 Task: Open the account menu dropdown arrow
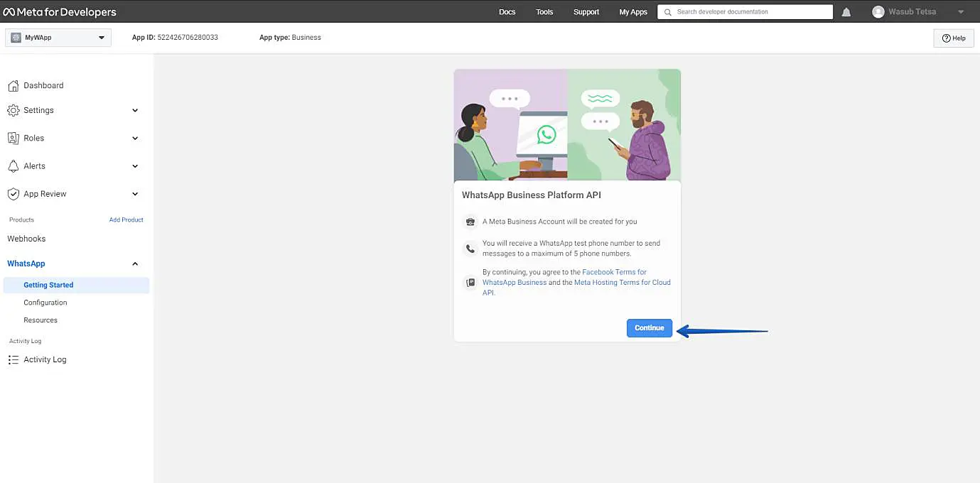961,12
